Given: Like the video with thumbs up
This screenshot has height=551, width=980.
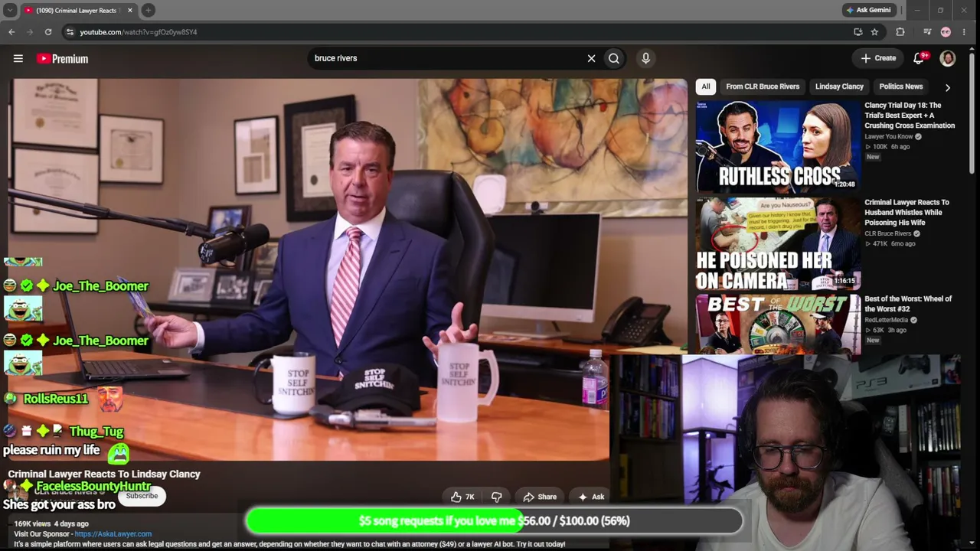Looking at the screenshot, I should pos(462,497).
